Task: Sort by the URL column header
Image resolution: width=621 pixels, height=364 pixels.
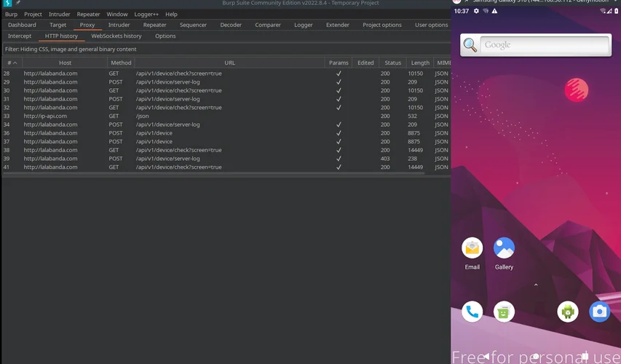Action: point(230,63)
